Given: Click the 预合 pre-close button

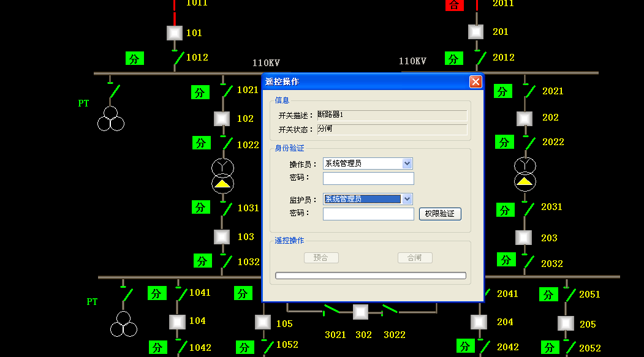Looking at the screenshot, I should coord(321,258).
